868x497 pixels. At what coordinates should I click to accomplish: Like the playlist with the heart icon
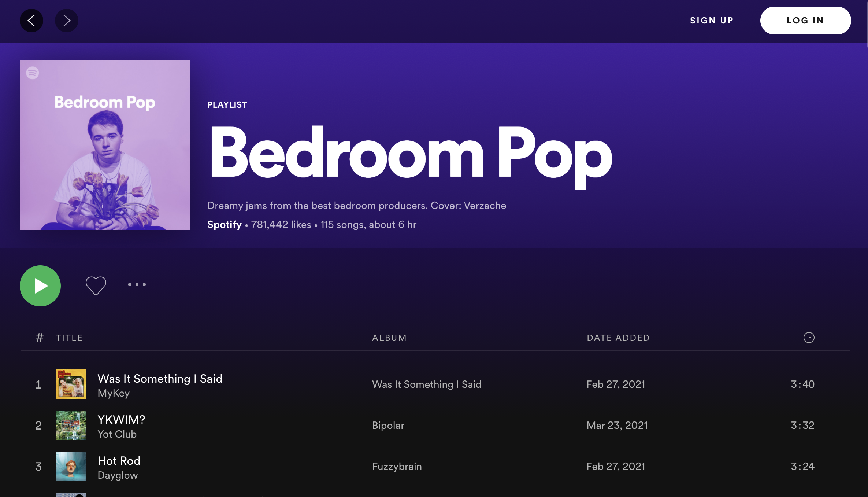pos(96,285)
